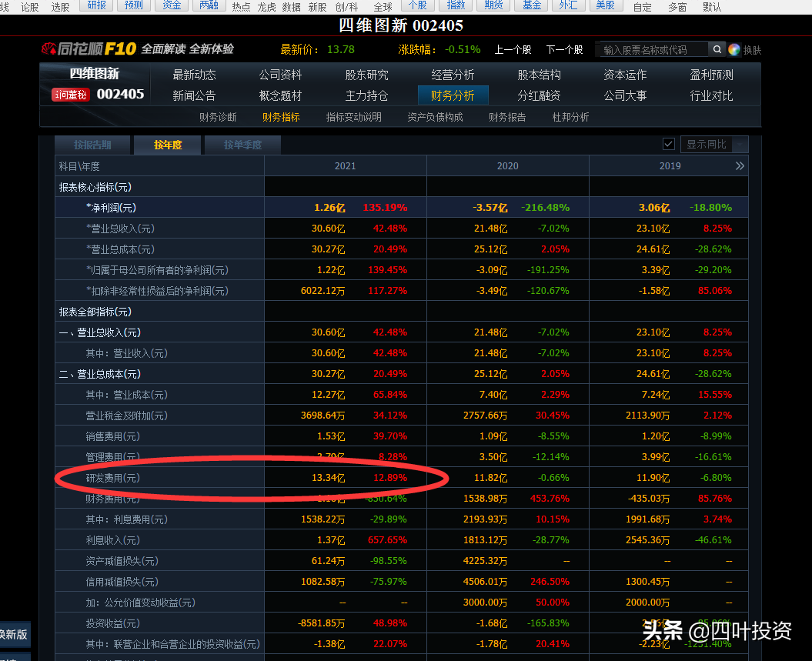This screenshot has height=661, width=812.
Task: Open 指标变动说明 sub-tab
Action: [354, 117]
